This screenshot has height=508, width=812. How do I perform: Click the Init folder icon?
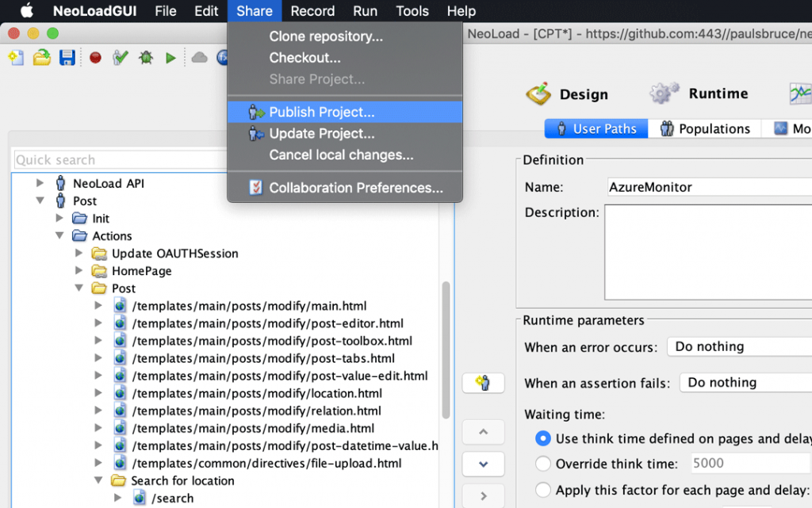point(80,218)
